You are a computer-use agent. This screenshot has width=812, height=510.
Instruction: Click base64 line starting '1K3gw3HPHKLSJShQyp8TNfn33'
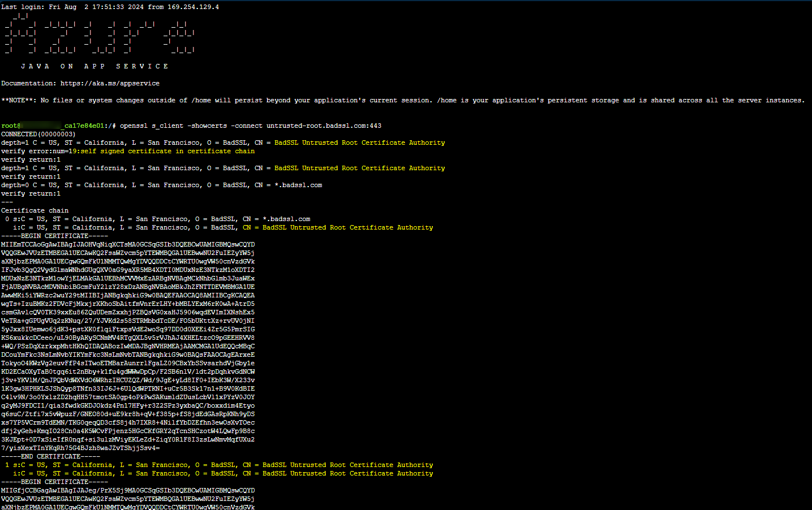[x=128, y=388]
